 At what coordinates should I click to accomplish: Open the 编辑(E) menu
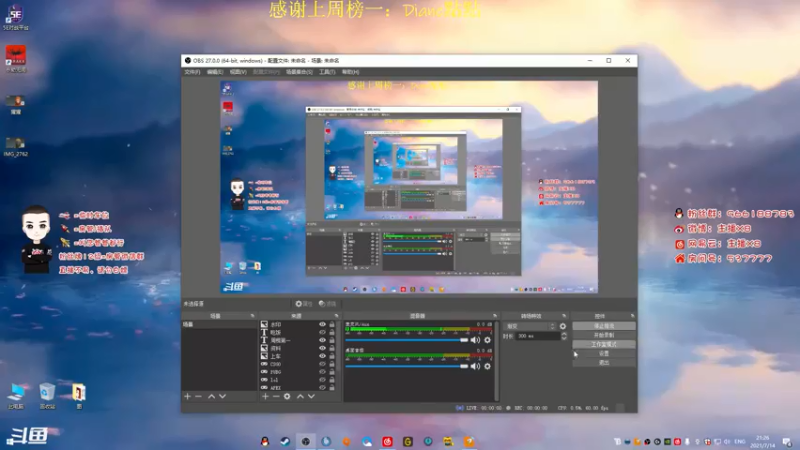[x=215, y=72]
